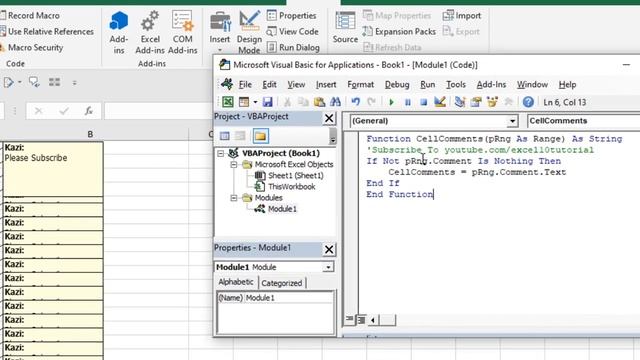Click the Redo icon in VBA toolbar
The height and width of the screenshot is (360, 640).
click(371, 102)
